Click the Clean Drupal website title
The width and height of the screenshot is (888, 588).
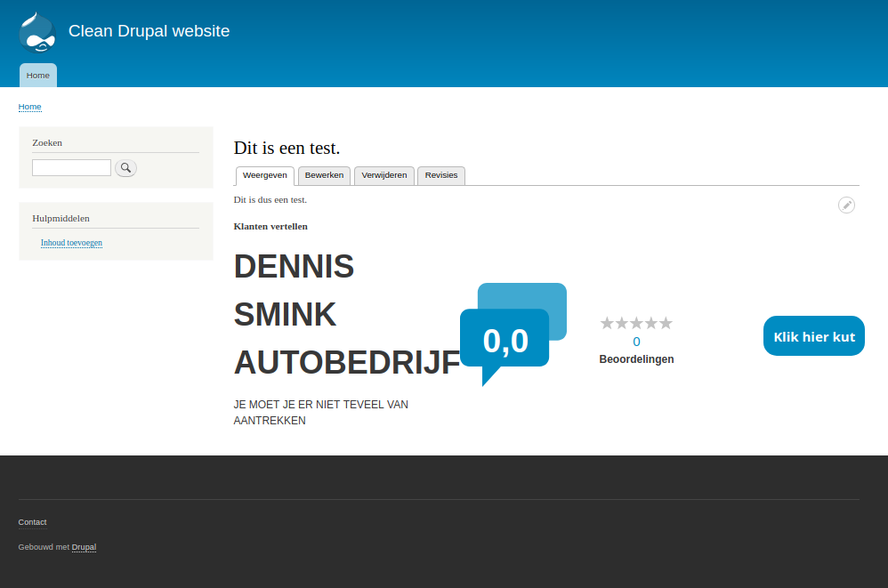149,30
